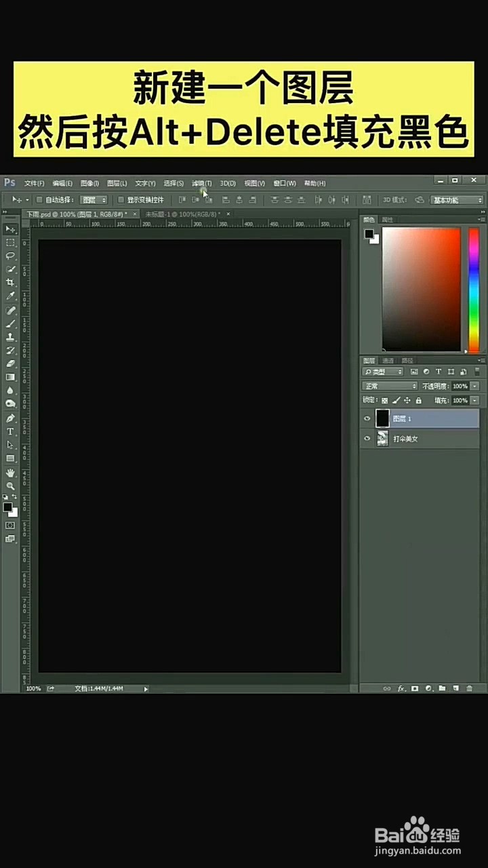The width and height of the screenshot is (488, 868).
Task: Toggle the pixel layer filter icon
Action: pyautogui.click(x=413, y=372)
